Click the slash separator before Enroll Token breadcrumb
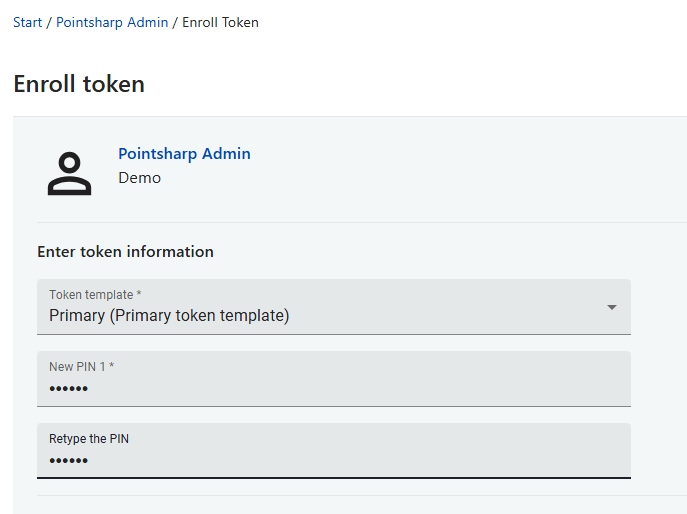 (175, 22)
